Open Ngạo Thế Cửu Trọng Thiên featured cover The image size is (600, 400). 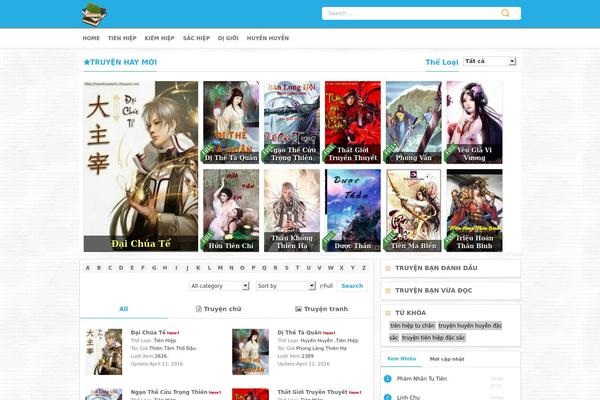[x=292, y=122]
